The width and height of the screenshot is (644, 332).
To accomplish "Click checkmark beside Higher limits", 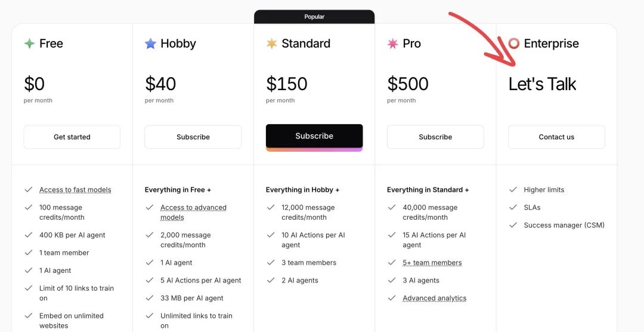I will tap(513, 190).
